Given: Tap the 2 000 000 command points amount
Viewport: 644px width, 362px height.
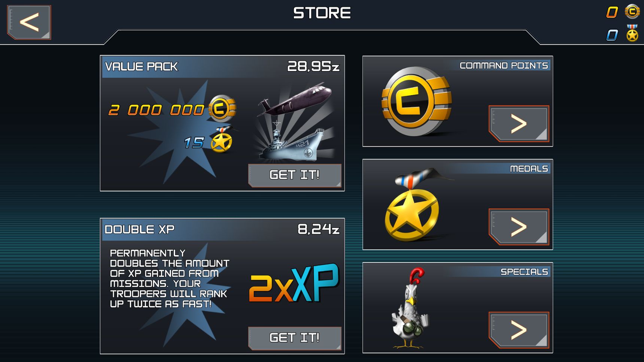Looking at the screenshot, I should pyautogui.click(x=156, y=110).
